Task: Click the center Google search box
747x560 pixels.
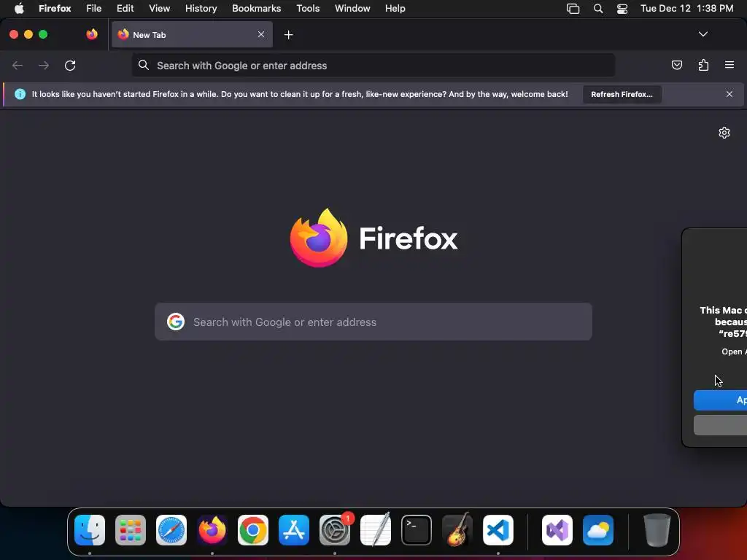Action: click(x=373, y=322)
